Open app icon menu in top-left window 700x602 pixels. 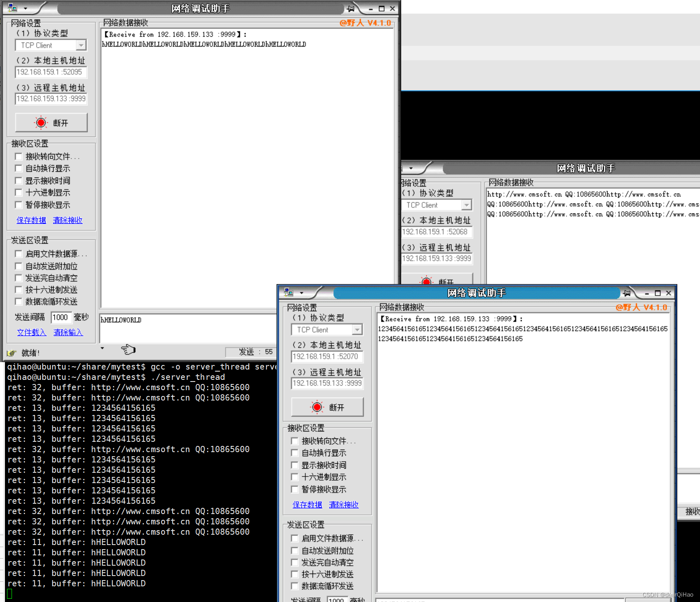12,8
